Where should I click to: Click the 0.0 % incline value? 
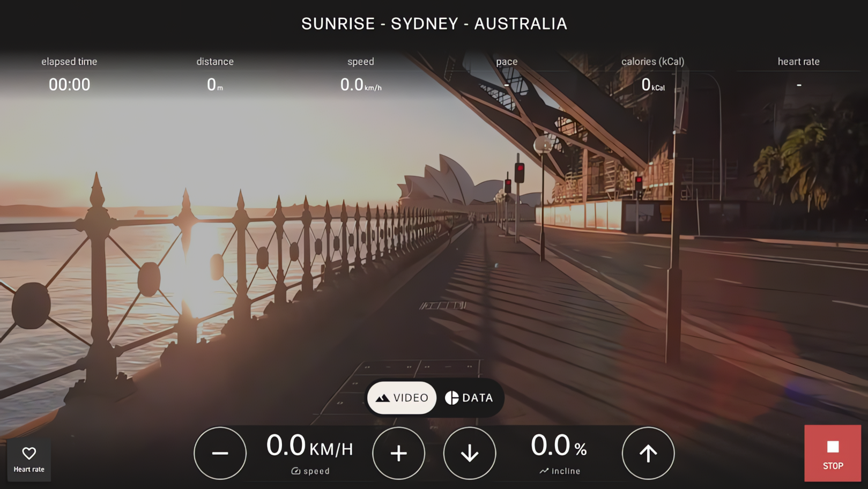[x=559, y=446]
